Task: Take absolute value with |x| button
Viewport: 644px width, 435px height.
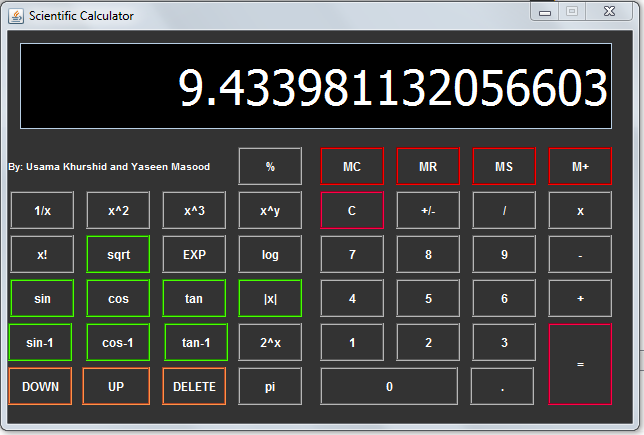Action: (x=270, y=298)
